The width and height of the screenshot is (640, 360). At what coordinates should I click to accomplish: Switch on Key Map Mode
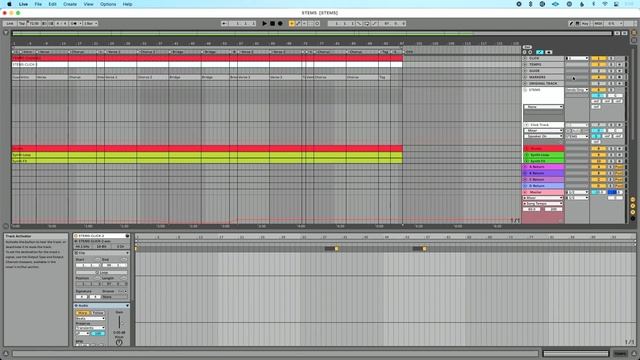tap(585, 24)
